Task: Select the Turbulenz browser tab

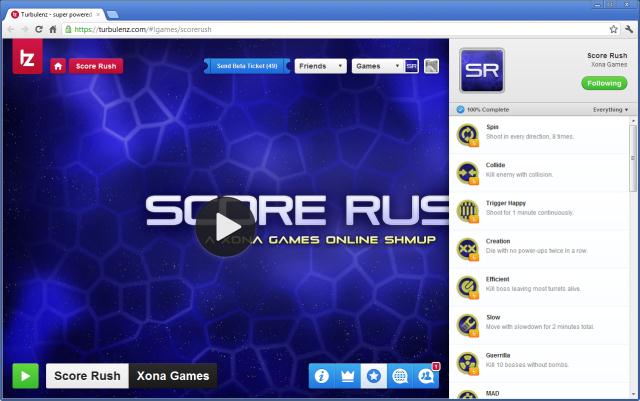Action: tap(56, 14)
